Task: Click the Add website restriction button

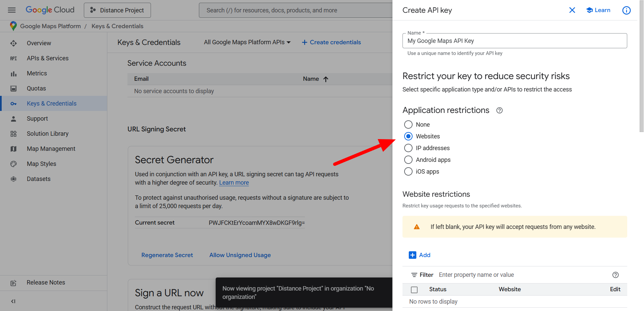Action: [x=420, y=255]
